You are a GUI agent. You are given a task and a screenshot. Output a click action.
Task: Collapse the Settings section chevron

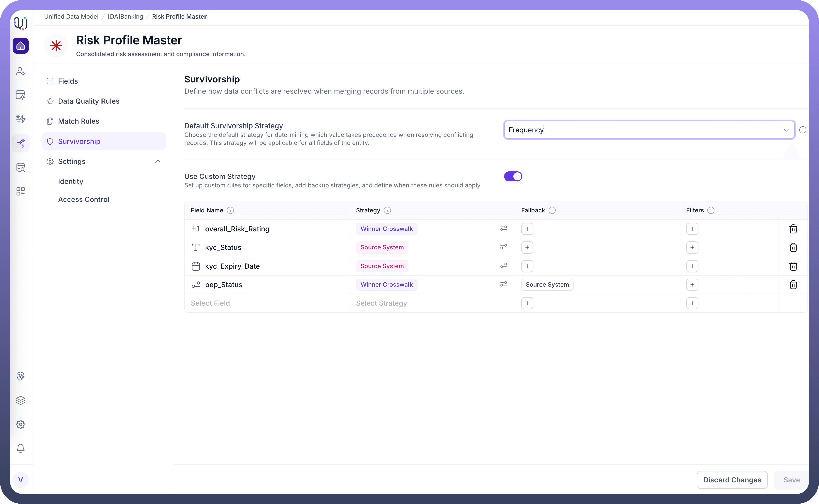(158, 161)
